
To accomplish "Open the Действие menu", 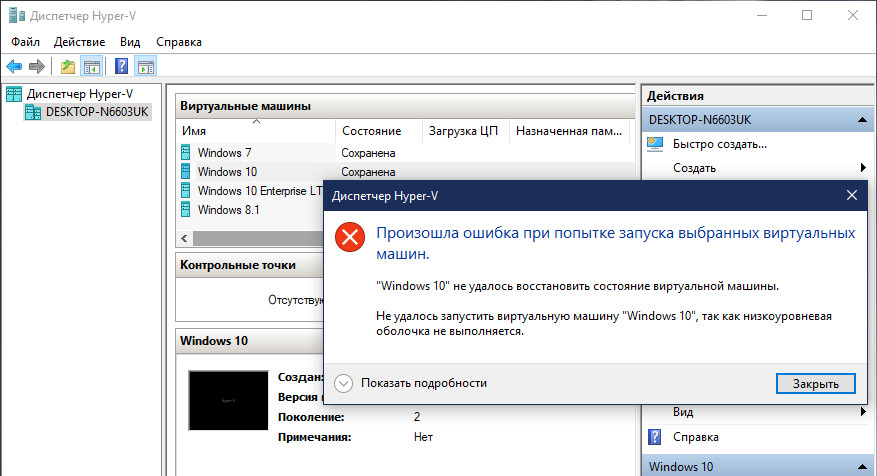I will pyautogui.click(x=79, y=42).
